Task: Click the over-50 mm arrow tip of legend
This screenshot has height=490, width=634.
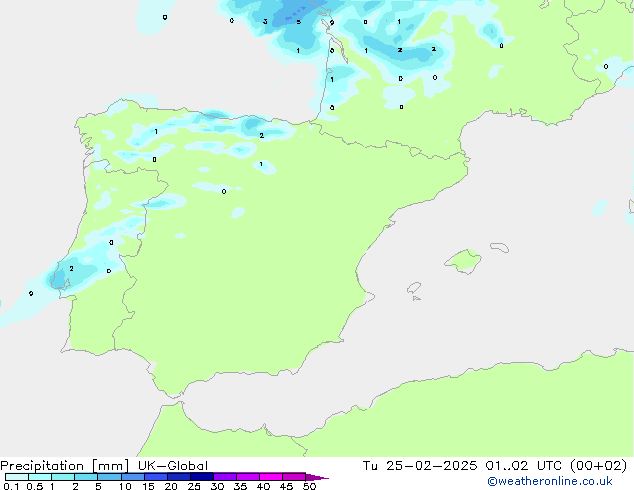Action: pyautogui.click(x=317, y=477)
